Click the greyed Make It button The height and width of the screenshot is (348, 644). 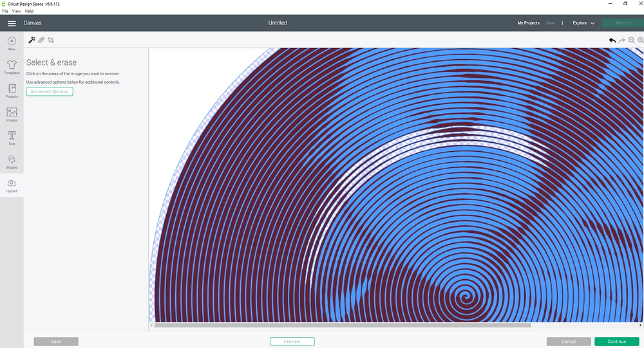pos(623,23)
